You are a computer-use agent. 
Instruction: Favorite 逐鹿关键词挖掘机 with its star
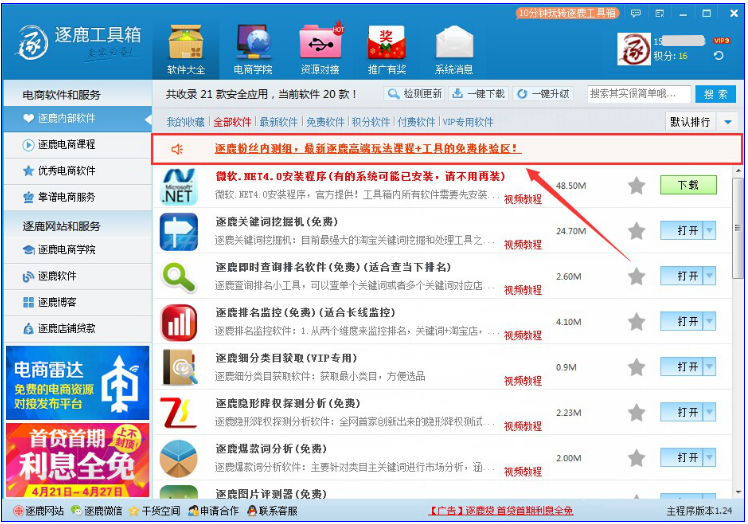click(x=636, y=231)
